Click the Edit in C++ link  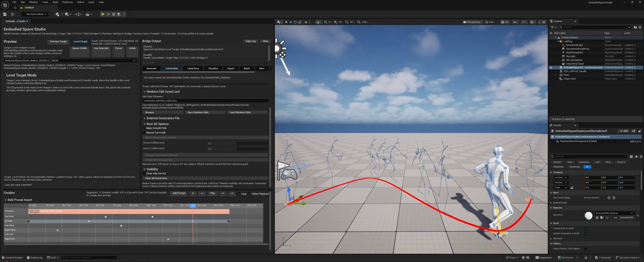coord(635,142)
